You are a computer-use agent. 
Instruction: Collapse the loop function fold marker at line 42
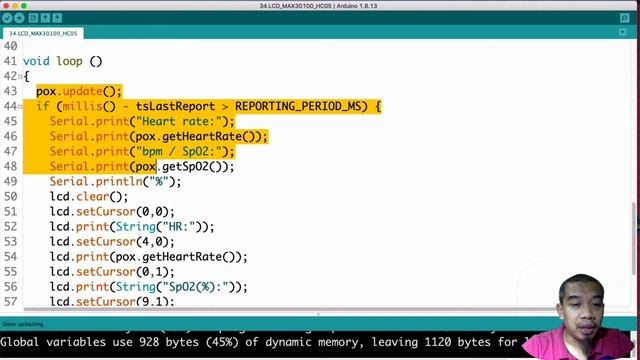20,76
